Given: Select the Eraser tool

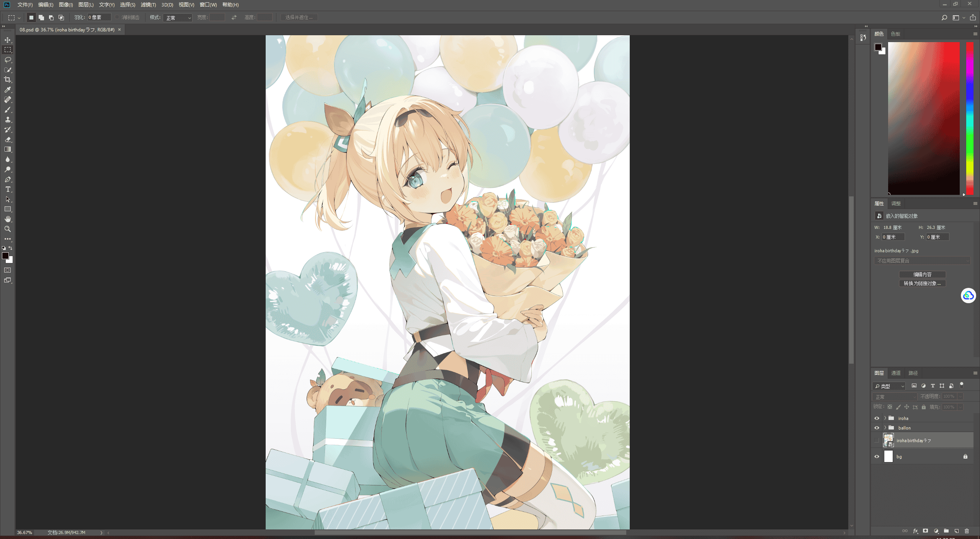Looking at the screenshot, I should 8,139.
